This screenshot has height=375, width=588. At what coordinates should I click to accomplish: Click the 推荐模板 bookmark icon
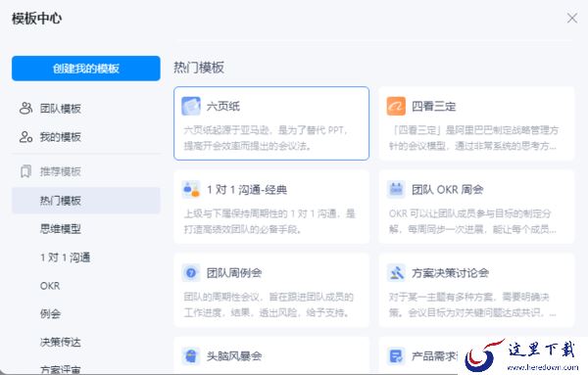tap(25, 171)
